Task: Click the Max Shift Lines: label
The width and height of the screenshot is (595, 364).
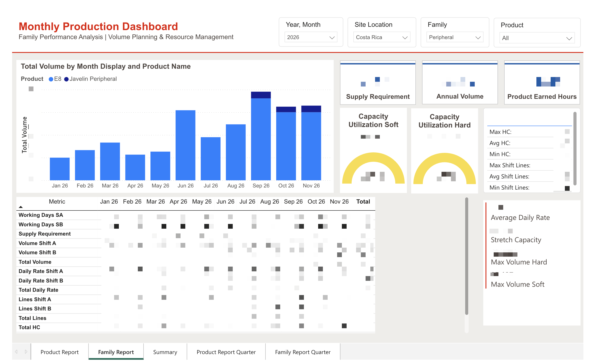Action: tap(510, 165)
